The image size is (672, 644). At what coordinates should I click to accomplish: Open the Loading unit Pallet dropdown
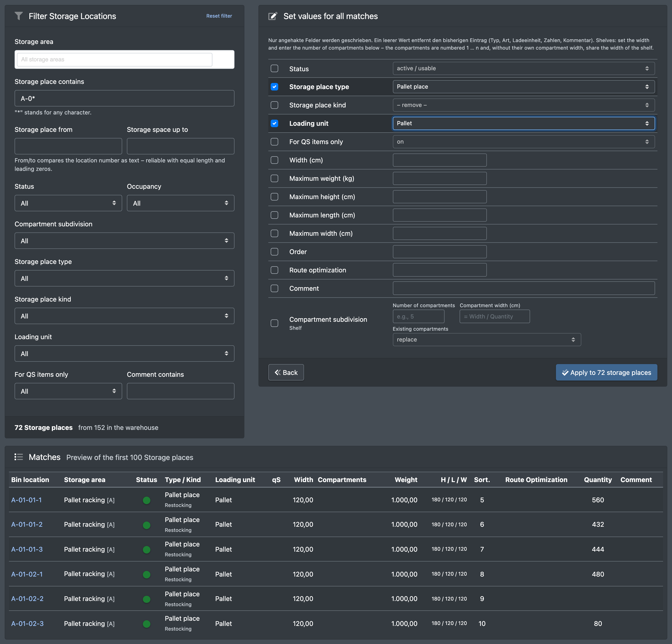pyautogui.click(x=524, y=123)
